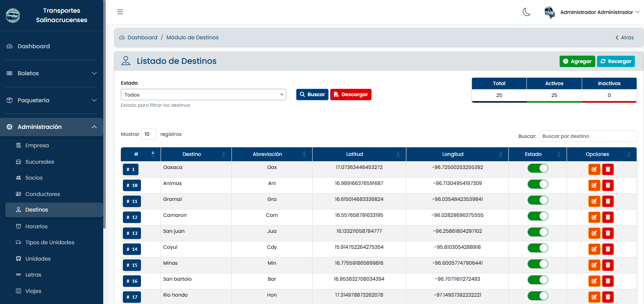The image size is (644, 304).
Task: Toggle the hamburger sidebar menu icon
Action: (x=120, y=12)
